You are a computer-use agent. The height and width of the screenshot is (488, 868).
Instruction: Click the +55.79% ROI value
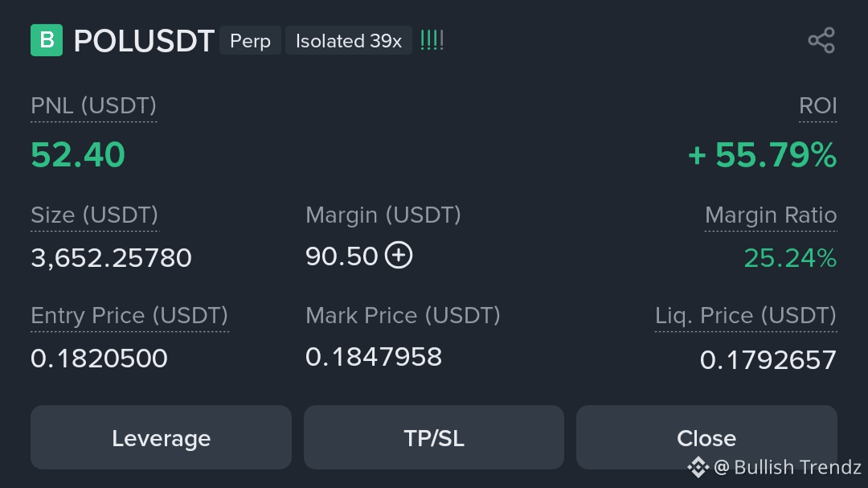click(x=762, y=154)
